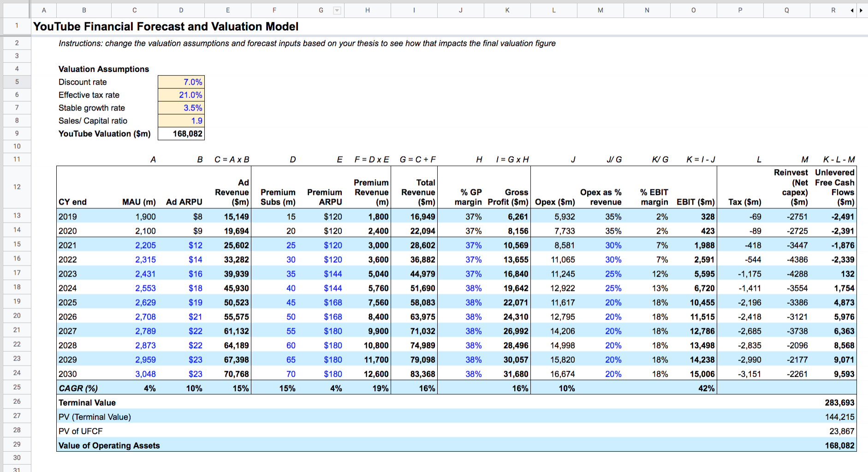Select the 2027 EBIT value 12,786
This screenshot has height=472, width=868.
pyautogui.click(x=694, y=331)
